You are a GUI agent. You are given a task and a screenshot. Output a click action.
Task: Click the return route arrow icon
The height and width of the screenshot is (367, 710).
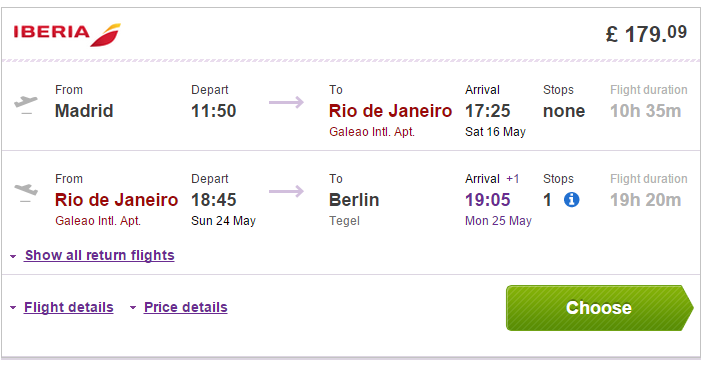point(286,191)
